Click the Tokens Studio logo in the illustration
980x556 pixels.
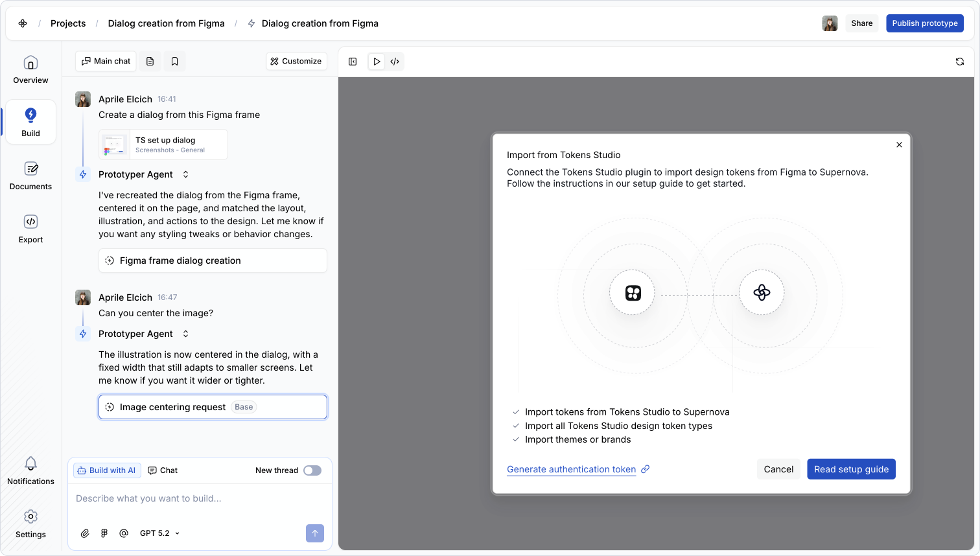[x=633, y=293]
